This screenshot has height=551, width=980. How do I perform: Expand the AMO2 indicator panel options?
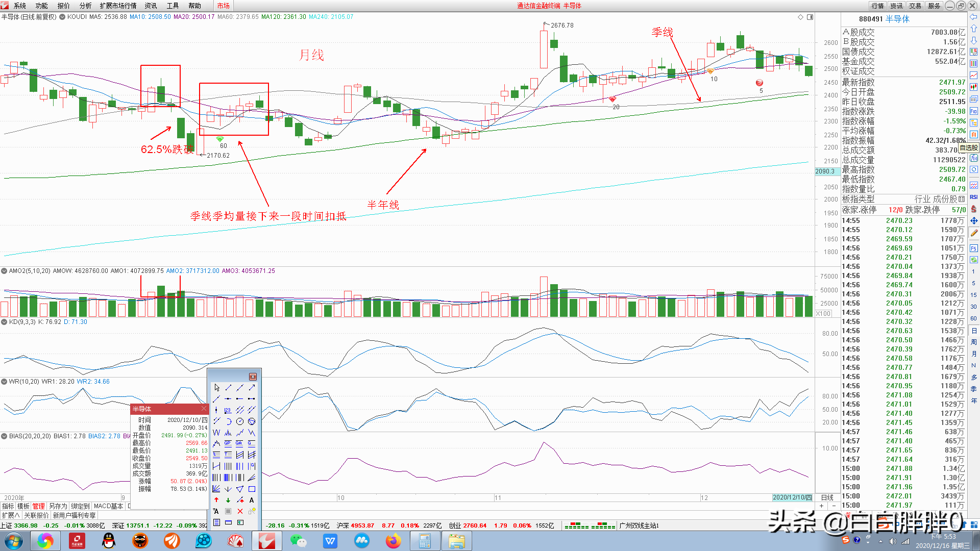point(4,271)
